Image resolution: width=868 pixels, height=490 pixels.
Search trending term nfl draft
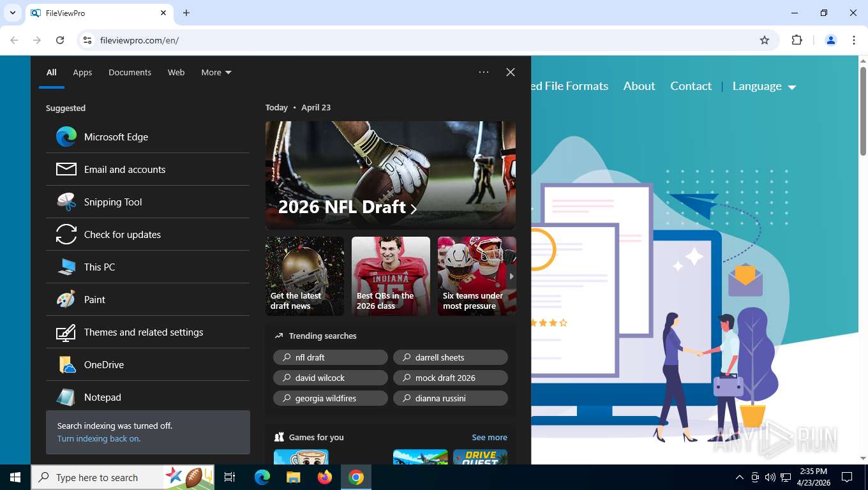coord(331,357)
